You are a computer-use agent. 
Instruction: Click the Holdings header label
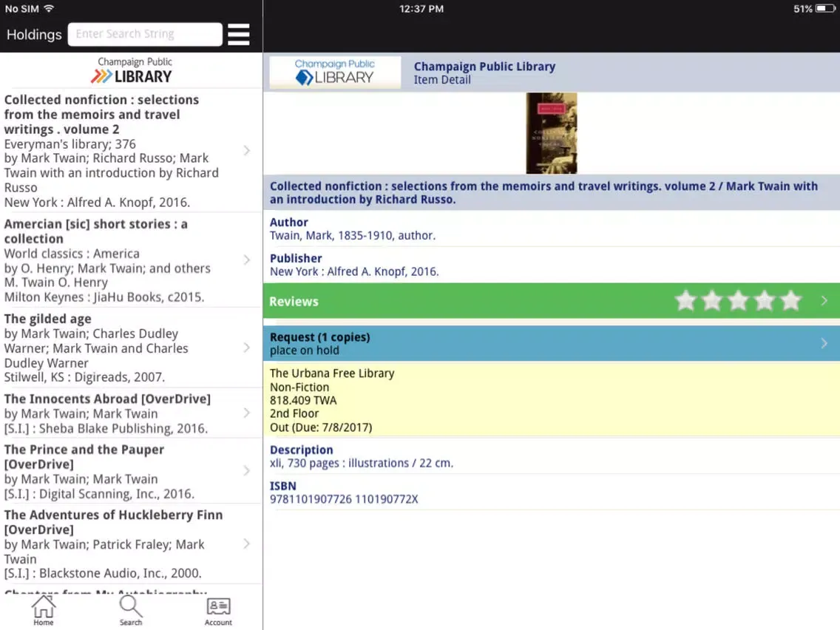(34, 35)
